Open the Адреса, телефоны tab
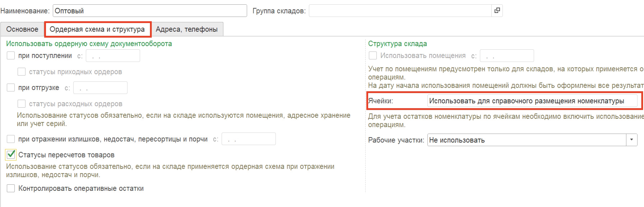 pyautogui.click(x=187, y=29)
